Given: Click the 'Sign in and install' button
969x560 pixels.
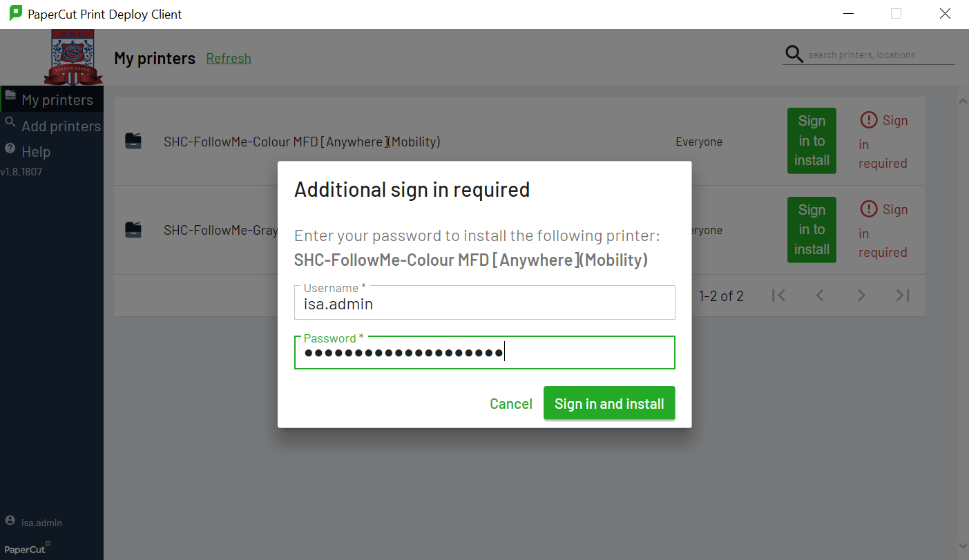Looking at the screenshot, I should tap(608, 403).
